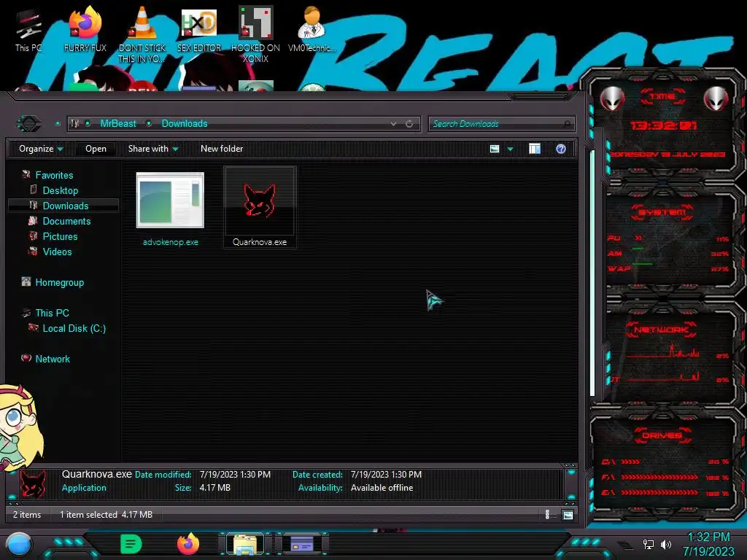
Task: Switch to details view in status bar
Action: point(547,514)
